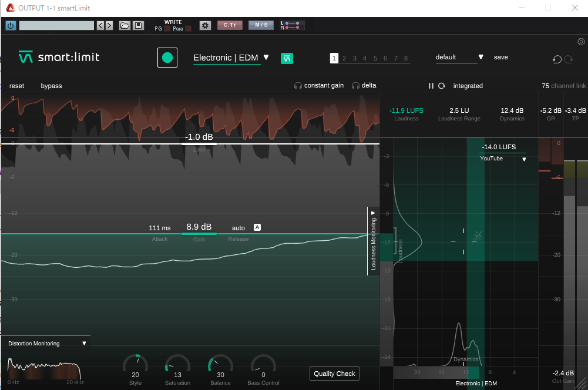
Task: Save preset with floppy disk icon
Action: click(x=139, y=25)
